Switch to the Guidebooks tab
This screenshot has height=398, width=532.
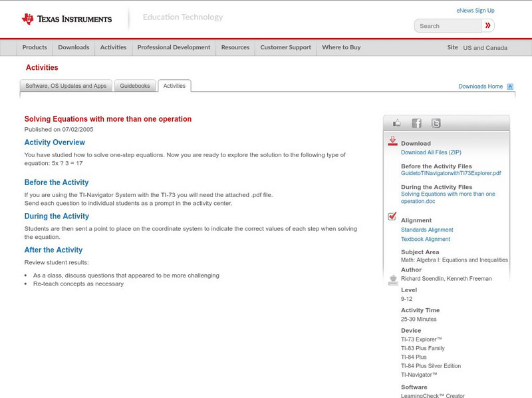[135, 86]
